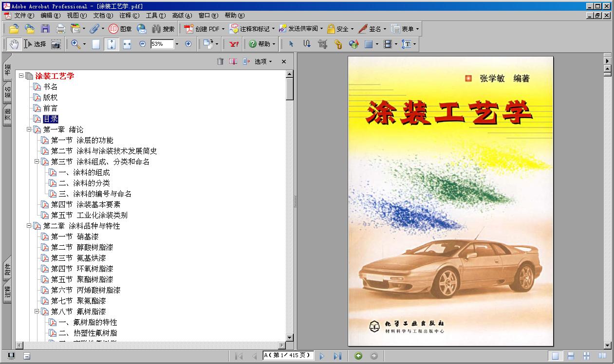Open a file with the folder icon
Viewport: 614px width, 364px height.
tap(14, 29)
